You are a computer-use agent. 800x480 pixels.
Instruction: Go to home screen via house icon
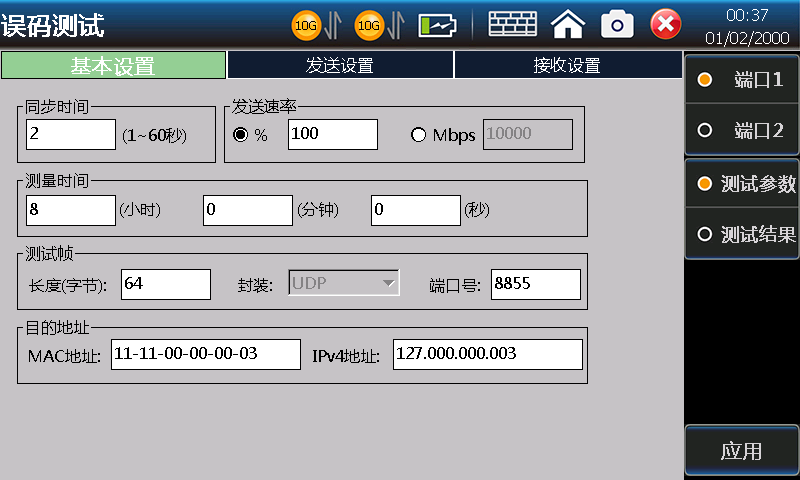[x=568, y=24]
